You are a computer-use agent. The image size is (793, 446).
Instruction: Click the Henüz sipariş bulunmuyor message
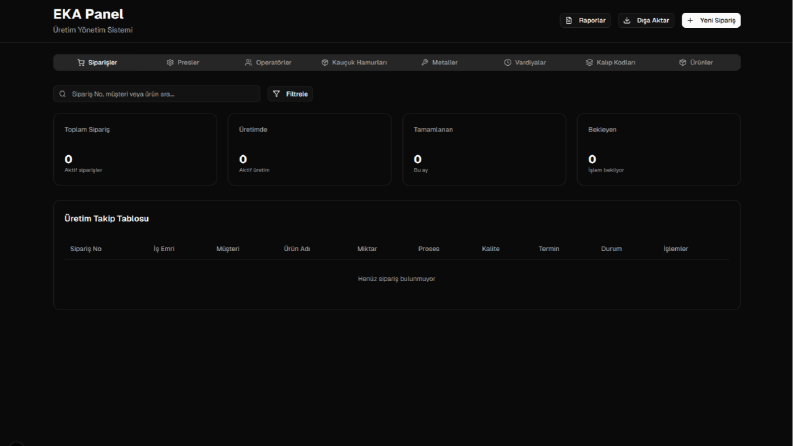pyautogui.click(x=396, y=279)
